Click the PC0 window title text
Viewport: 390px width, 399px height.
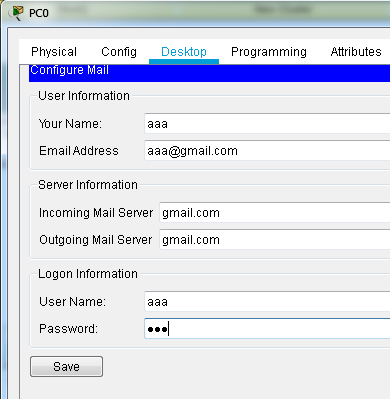point(39,13)
